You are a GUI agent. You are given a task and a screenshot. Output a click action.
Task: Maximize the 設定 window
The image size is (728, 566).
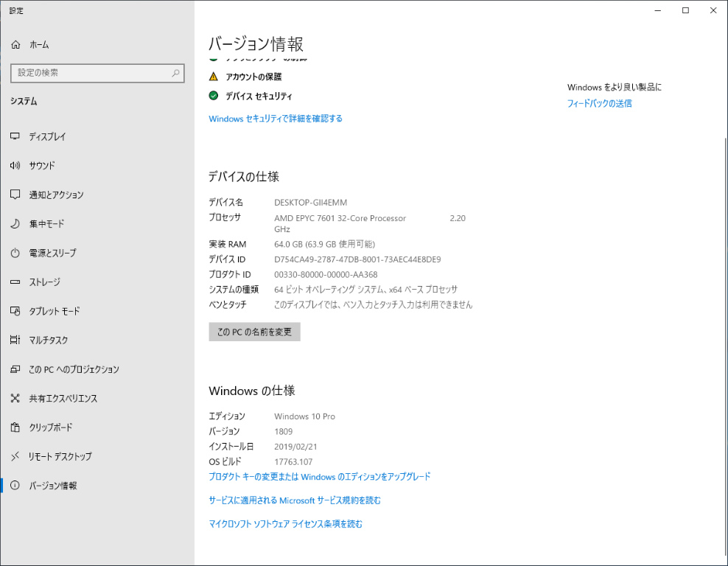(x=685, y=10)
